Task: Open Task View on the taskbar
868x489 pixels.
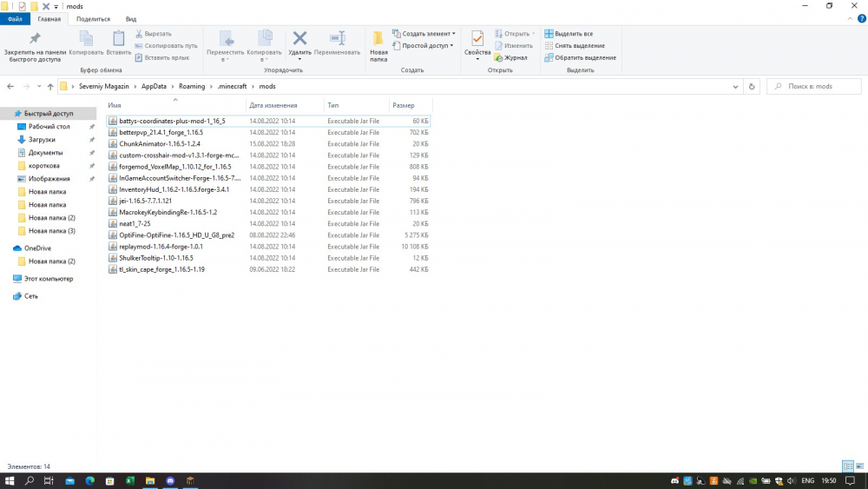Action: [49, 480]
